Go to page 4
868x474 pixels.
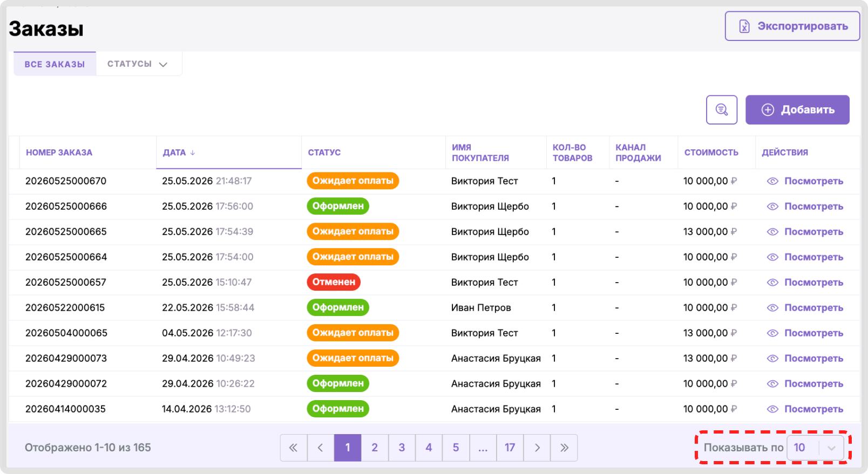(x=429, y=448)
